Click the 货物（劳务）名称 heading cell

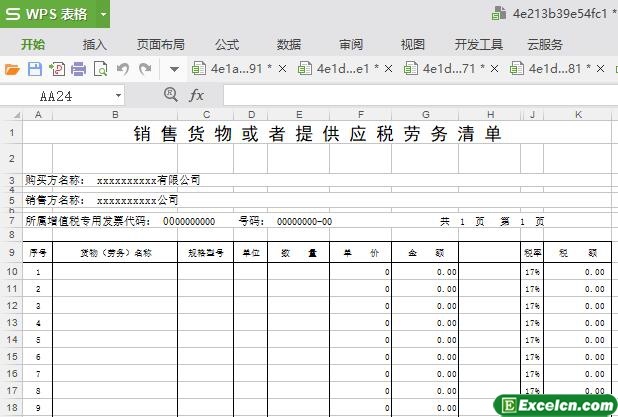click(x=115, y=253)
